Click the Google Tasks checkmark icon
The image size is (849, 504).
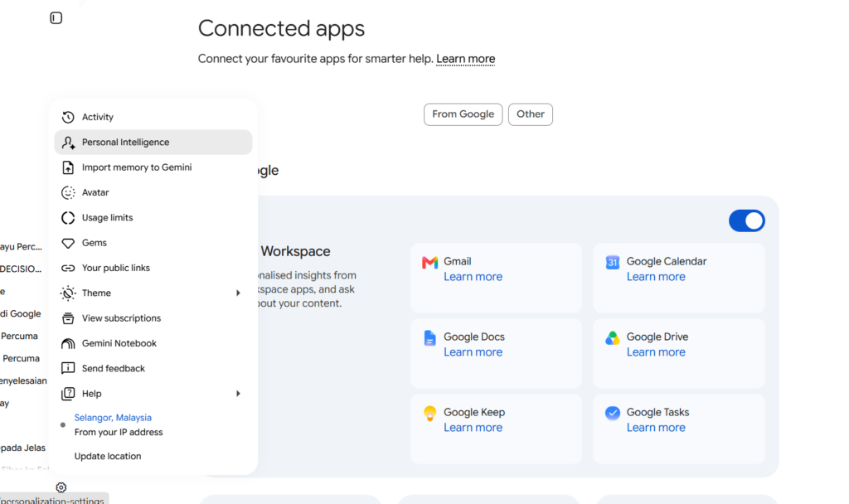[x=613, y=413]
